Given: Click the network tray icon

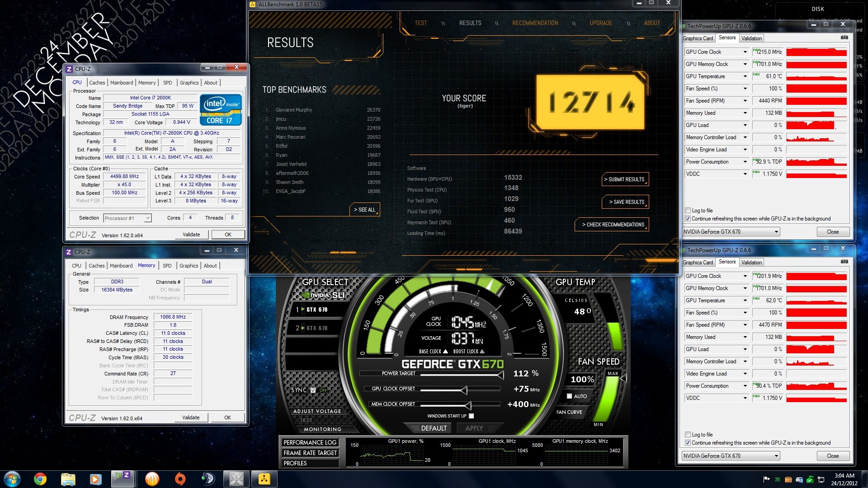Looking at the screenshot, I should click(x=821, y=479).
